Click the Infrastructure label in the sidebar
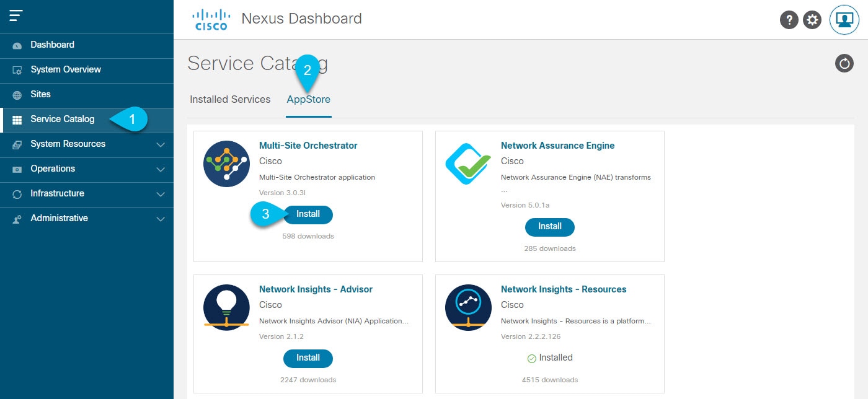Viewport: 868px width, 399px height. point(57,193)
